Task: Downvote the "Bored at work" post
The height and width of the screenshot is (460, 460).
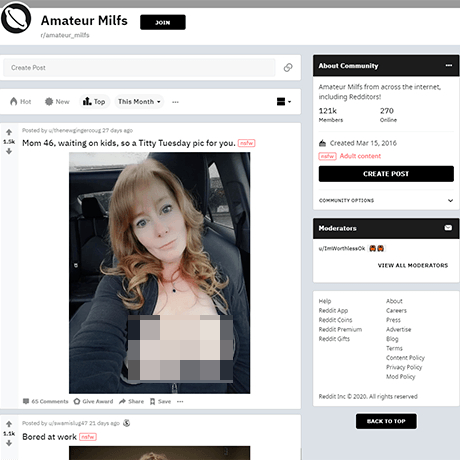Action: click(9, 443)
